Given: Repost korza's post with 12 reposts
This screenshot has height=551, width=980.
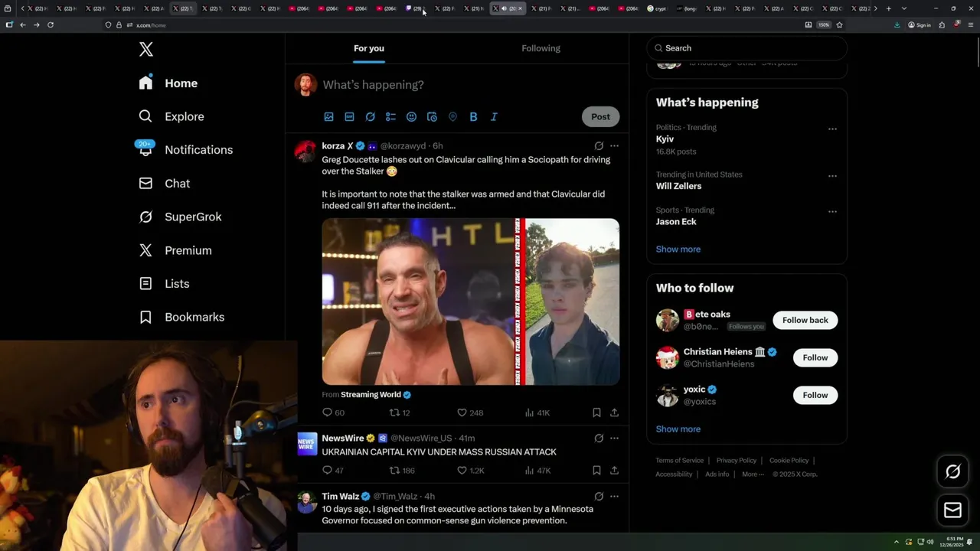Looking at the screenshot, I should pyautogui.click(x=400, y=412).
